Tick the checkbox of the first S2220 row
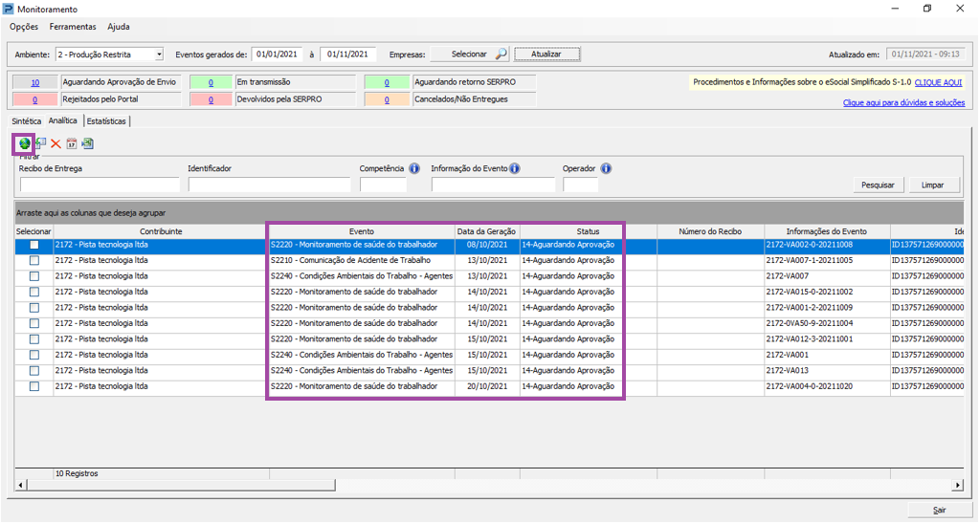This screenshot has width=980, height=523. tap(33, 246)
